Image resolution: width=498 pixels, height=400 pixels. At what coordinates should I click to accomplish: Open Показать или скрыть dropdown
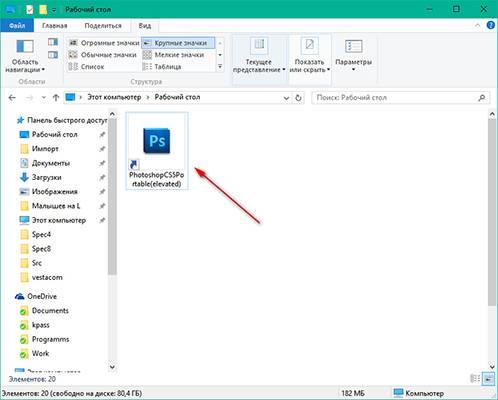309,56
